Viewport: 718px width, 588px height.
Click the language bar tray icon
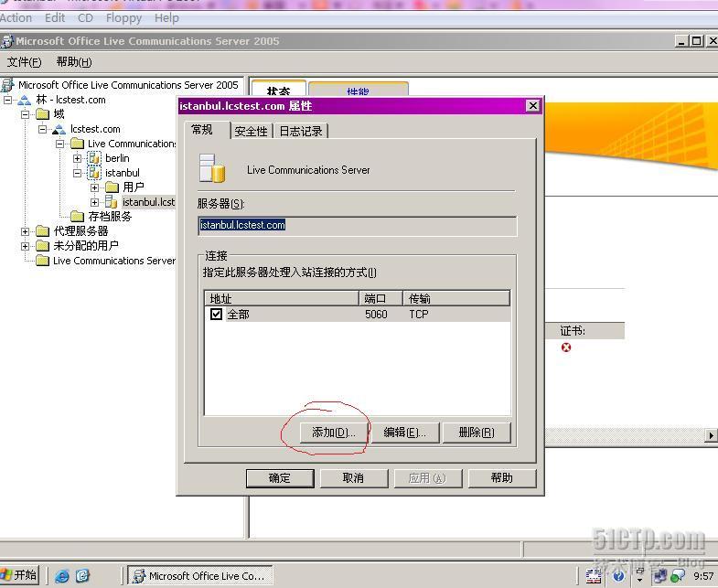coord(594,576)
